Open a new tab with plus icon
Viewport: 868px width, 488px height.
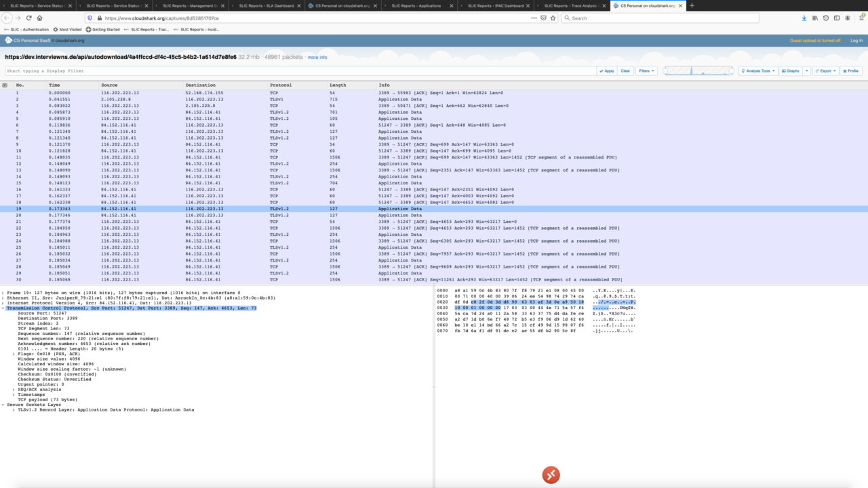pyautogui.click(x=692, y=5)
